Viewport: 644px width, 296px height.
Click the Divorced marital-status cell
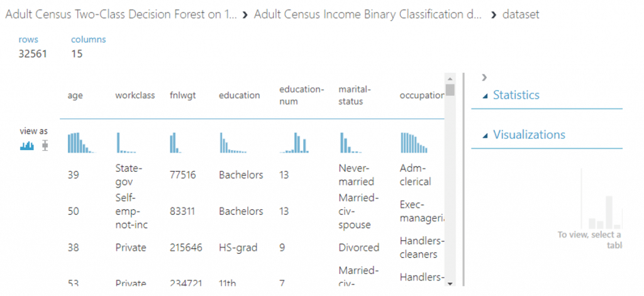pos(358,248)
